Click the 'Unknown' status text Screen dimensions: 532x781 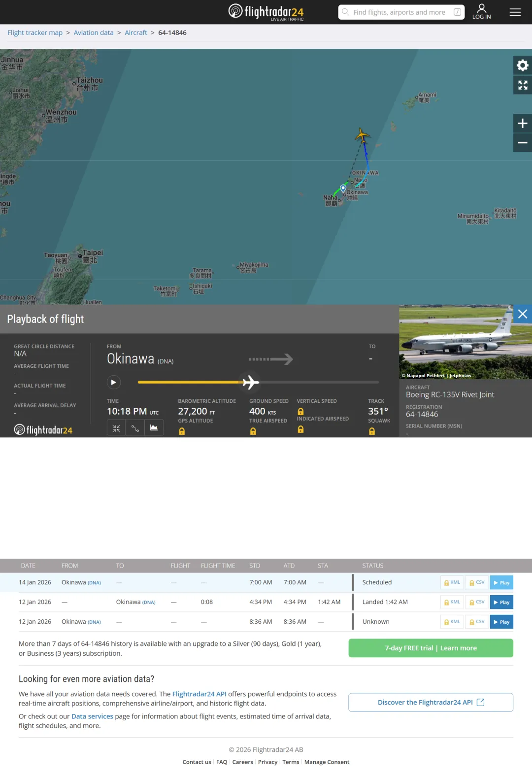tap(376, 622)
